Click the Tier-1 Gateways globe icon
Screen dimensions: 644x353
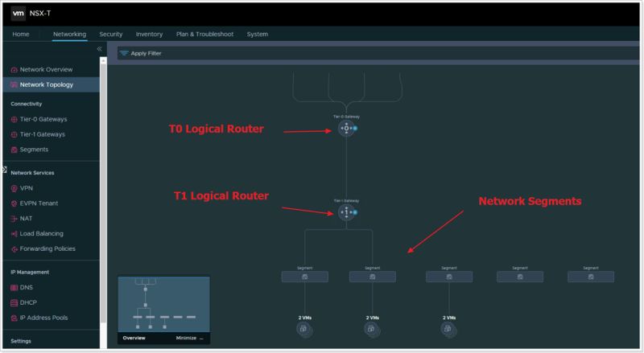(x=14, y=134)
